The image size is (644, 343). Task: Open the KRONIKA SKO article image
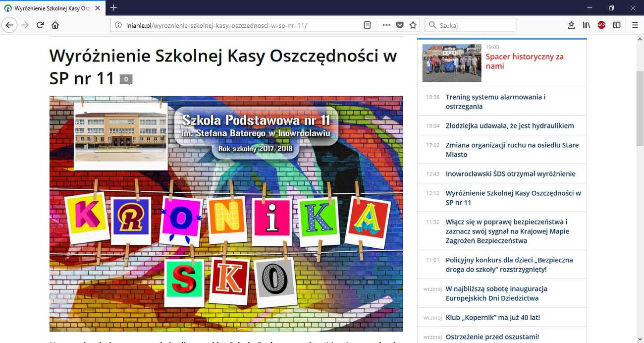tap(226, 214)
